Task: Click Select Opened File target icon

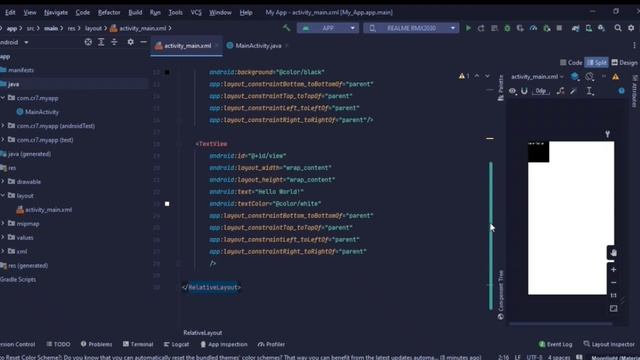Action: pos(88,42)
